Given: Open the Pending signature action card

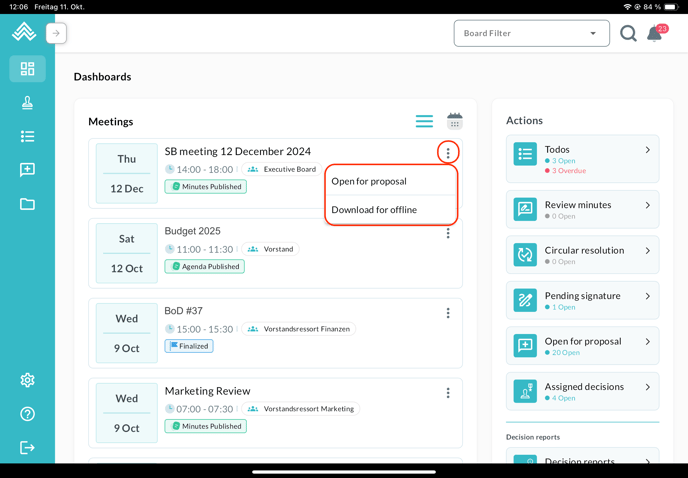Looking at the screenshot, I should point(582,300).
